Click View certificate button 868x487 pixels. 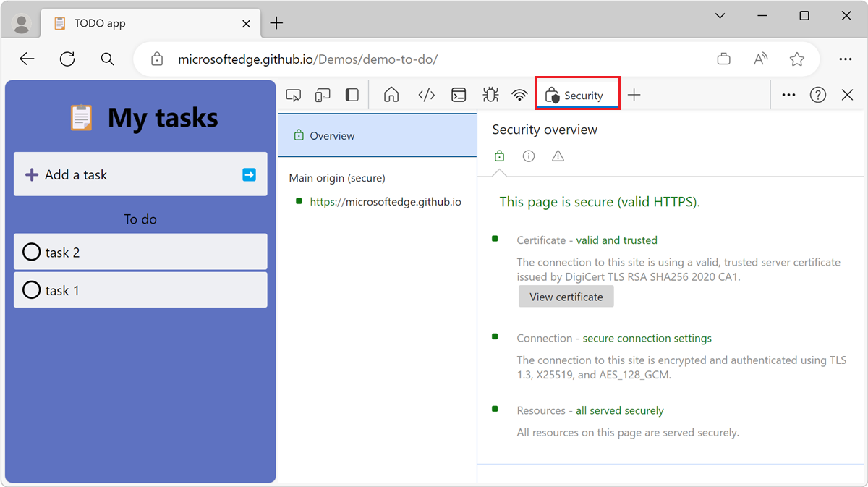[x=566, y=297]
